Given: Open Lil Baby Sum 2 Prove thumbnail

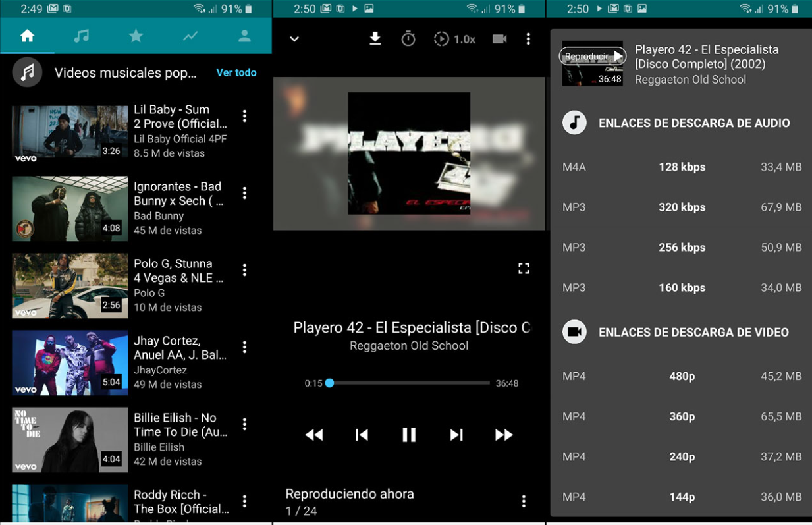Looking at the screenshot, I should 70,131.
